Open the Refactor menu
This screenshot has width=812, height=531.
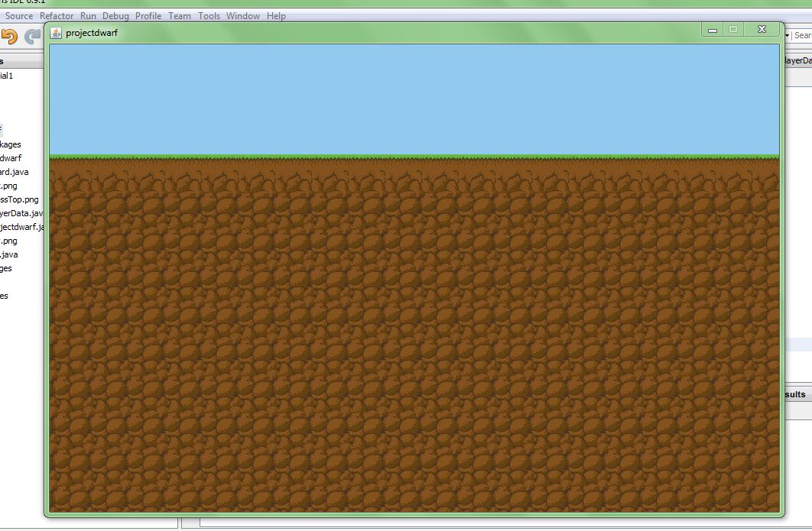click(57, 16)
